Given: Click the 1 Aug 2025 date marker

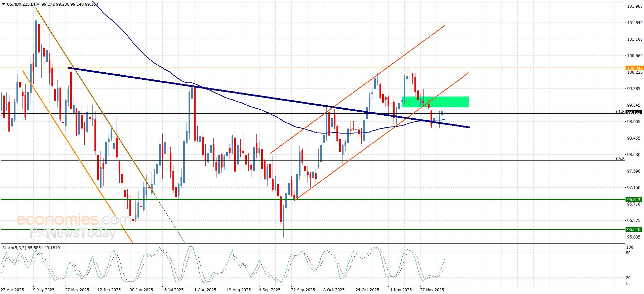Looking at the screenshot, I should 205,290.
